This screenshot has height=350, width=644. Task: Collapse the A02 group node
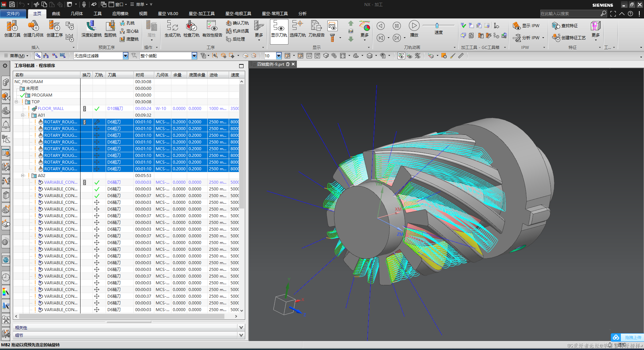23,175
